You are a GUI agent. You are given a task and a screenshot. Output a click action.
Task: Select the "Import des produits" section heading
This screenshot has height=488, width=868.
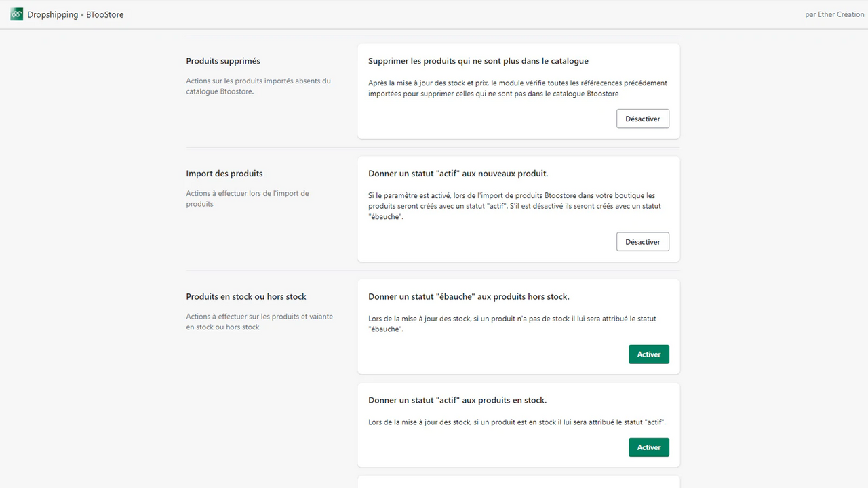(224, 173)
